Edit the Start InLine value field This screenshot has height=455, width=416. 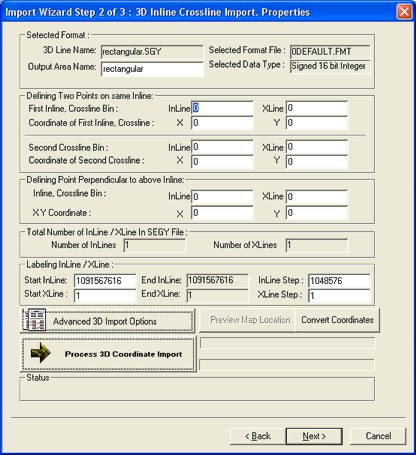point(105,281)
